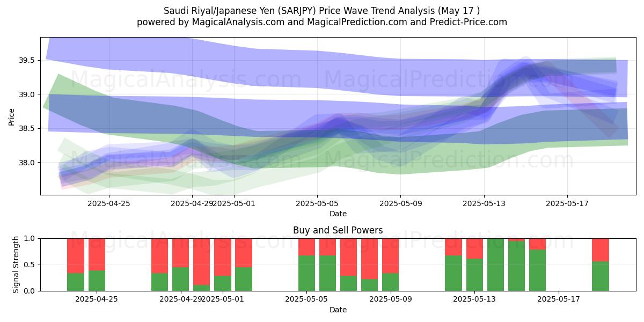Click the 2025-04-25 tick on bar chart
Viewport: 644px width, 322px height.
click(97, 299)
